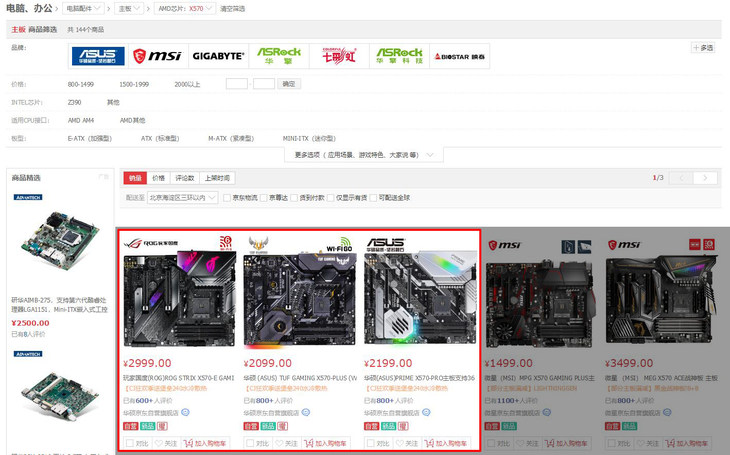This screenshot has width=730, height=455.
Task: Click the minimum price input box
Action: point(237,84)
